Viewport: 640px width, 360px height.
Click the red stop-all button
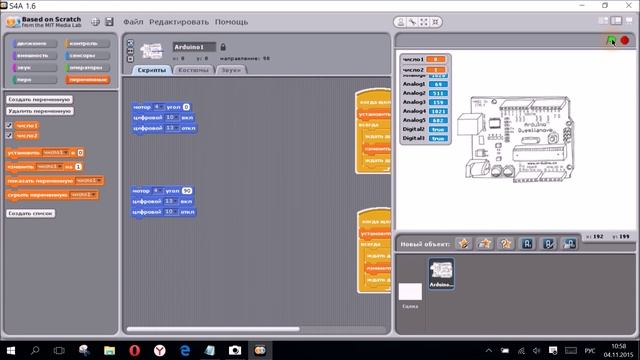click(624, 40)
